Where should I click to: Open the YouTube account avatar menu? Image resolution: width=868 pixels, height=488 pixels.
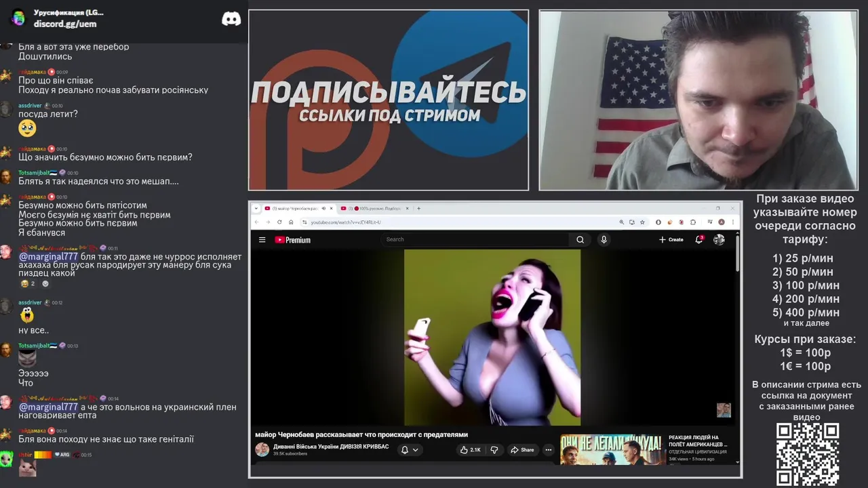(x=719, y=239)
